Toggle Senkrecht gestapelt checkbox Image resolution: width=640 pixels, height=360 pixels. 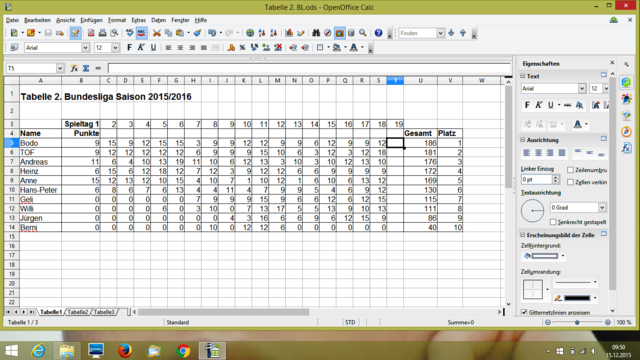coord(553,222)
